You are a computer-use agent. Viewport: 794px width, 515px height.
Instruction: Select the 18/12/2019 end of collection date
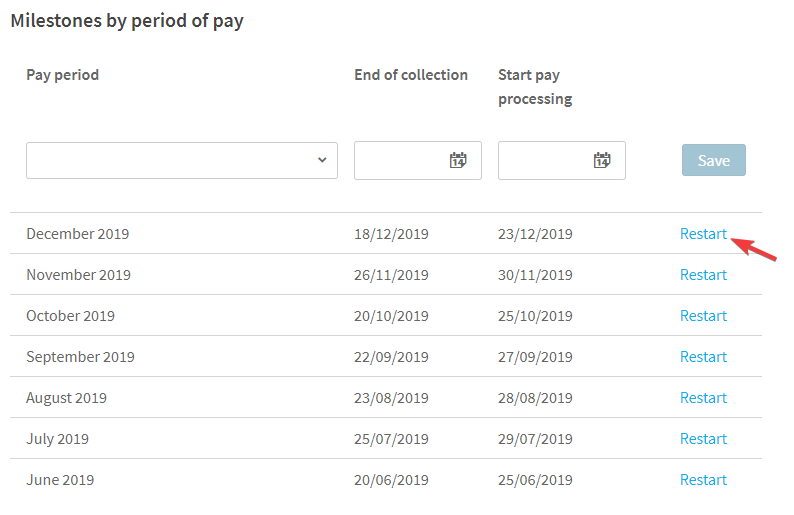click(x=391, y=234)
